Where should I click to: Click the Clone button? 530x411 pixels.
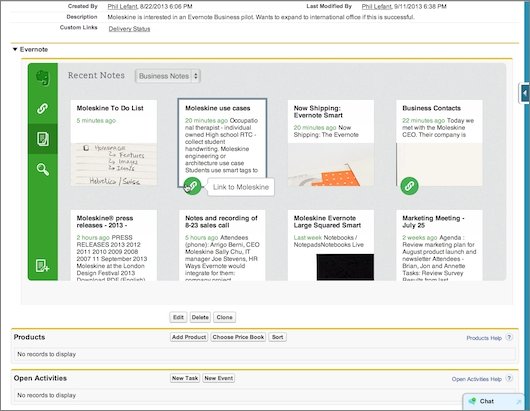click(224, 317)
